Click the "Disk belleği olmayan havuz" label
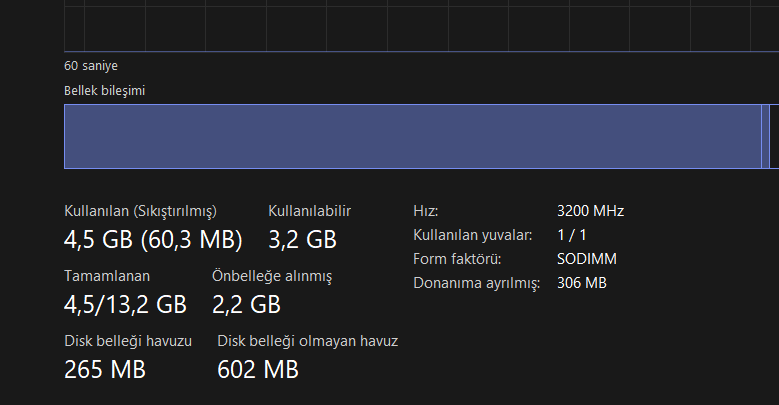 tap(308, 341)
